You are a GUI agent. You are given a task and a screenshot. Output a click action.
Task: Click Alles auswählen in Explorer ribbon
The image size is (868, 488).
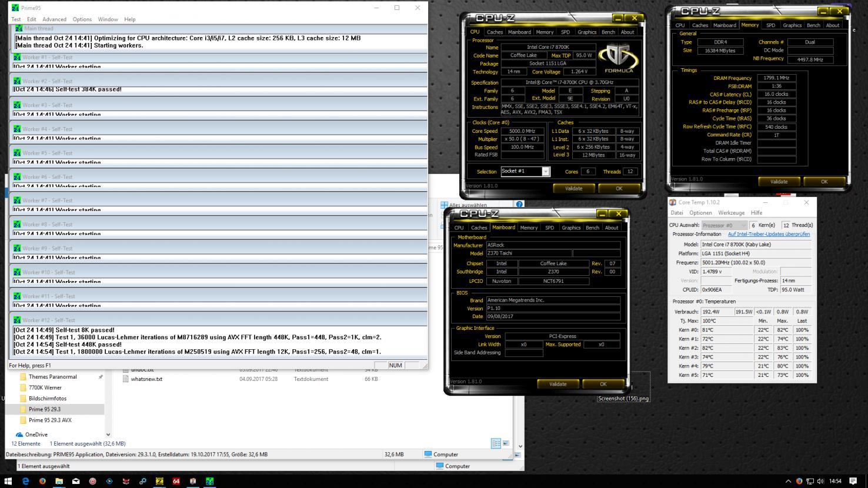pos(463,205)
